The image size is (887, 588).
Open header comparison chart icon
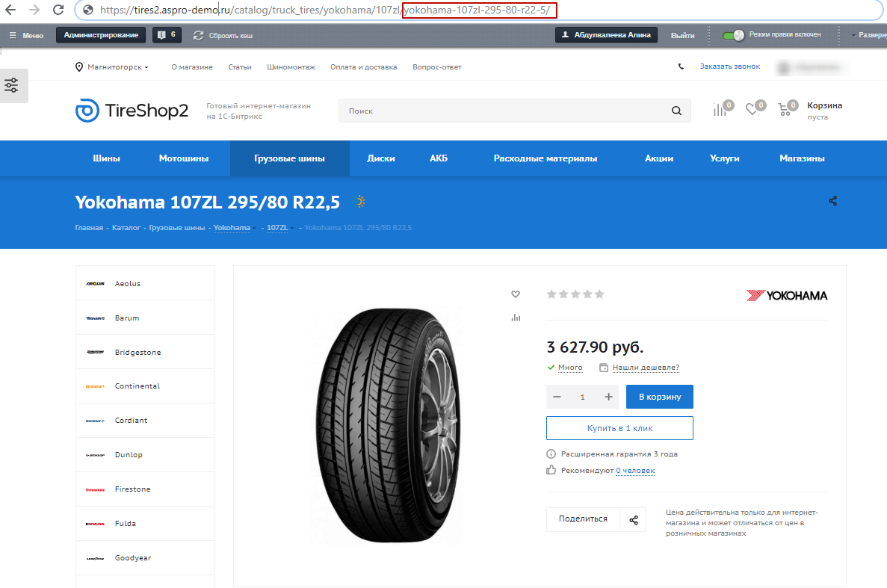[723, 108]
